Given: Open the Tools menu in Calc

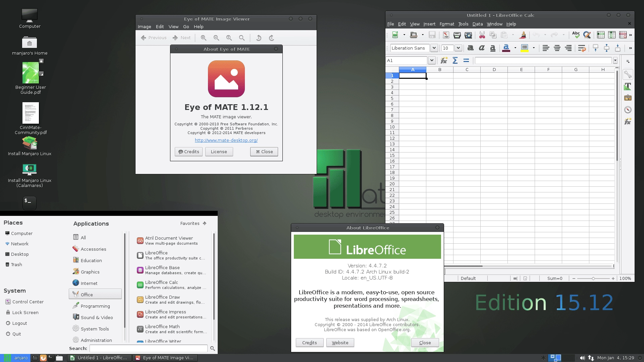Looking at the screenshot, I should [x=463, y=24].
